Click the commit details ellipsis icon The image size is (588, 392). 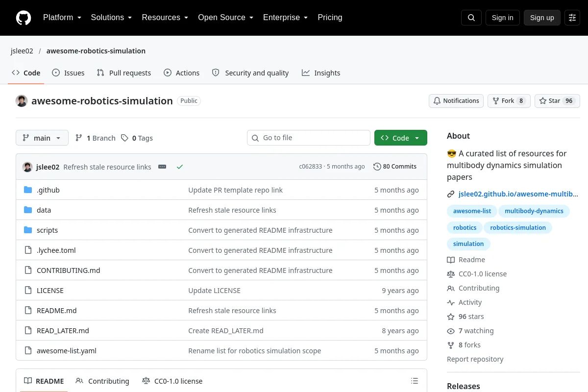162,167
